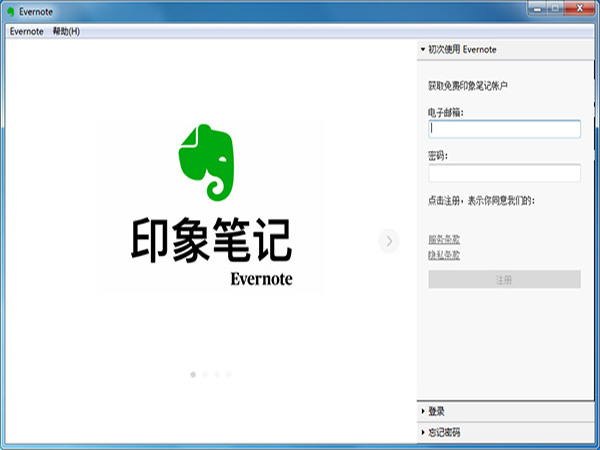Screen dimensions: 600x450
Task: Close the Evernote window
Action: (x=580, y=8)
